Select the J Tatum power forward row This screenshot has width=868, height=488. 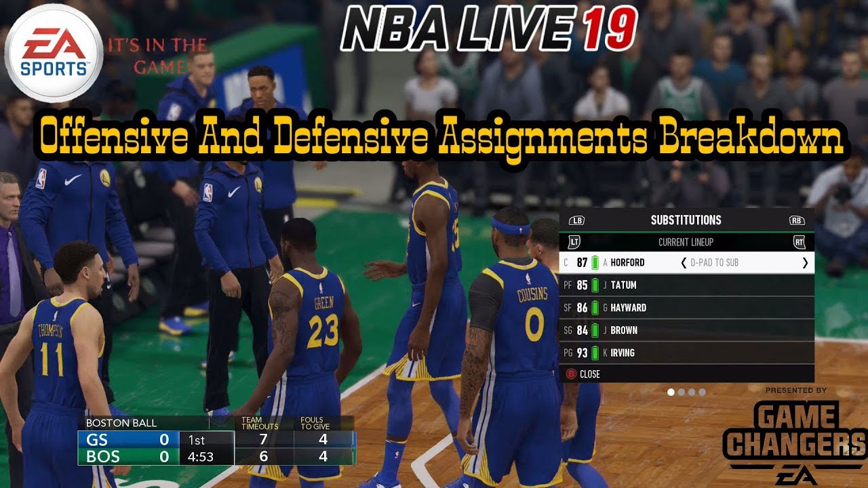coord(687,285)
